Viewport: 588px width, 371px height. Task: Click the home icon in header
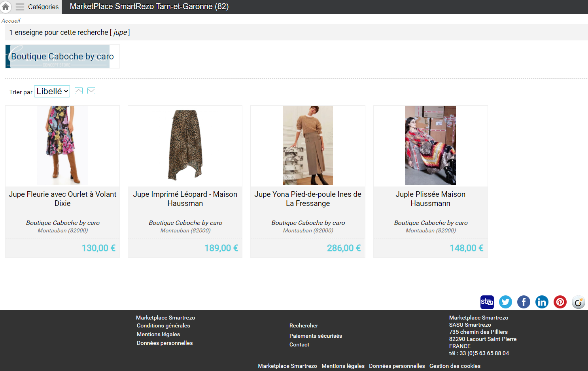pyautogui.click(x=6, y=7)
